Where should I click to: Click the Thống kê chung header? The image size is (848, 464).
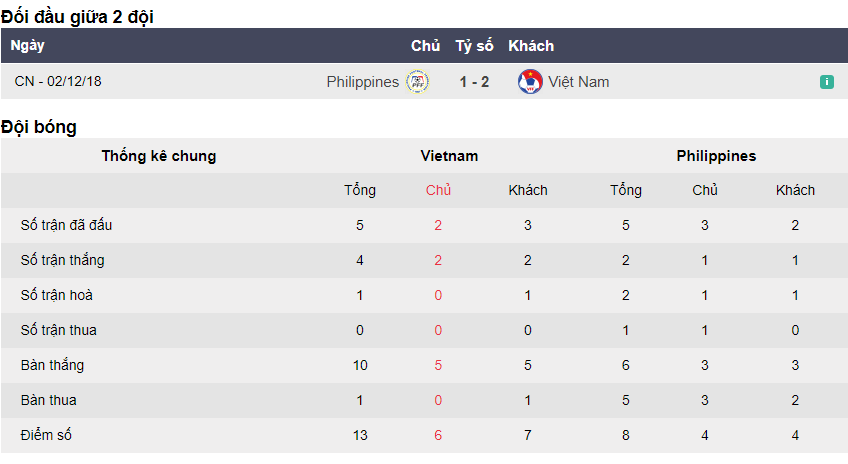pyautogui.click(x=159, y=156)
